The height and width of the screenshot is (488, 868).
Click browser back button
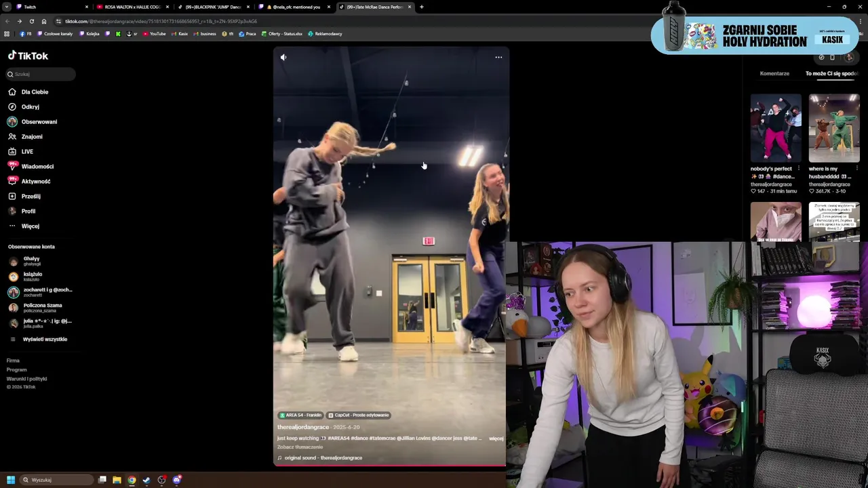tap(7, 21)
